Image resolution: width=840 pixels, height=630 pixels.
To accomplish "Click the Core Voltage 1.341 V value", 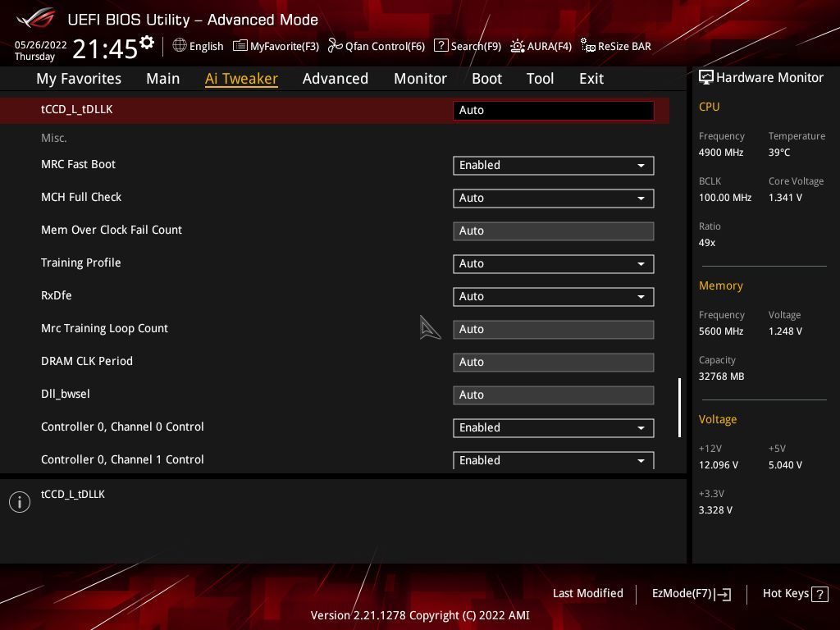I will coord(785,198).
